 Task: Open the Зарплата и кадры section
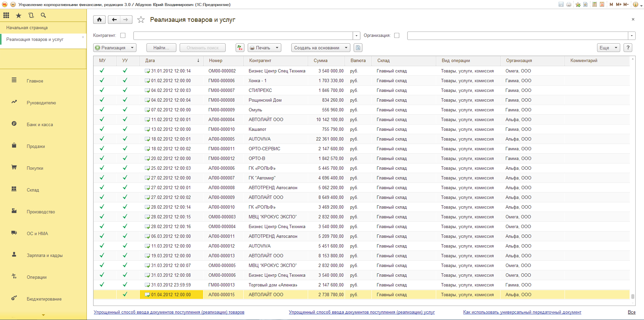45,255
